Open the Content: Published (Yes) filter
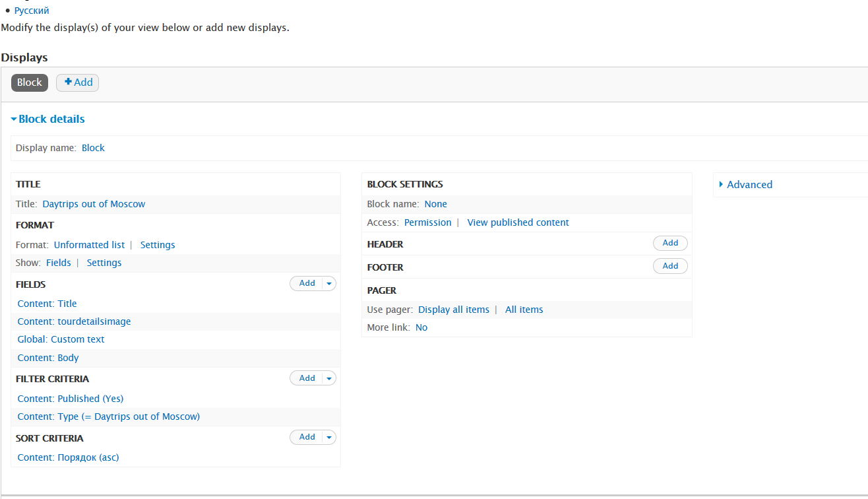 tap(71, 399)
